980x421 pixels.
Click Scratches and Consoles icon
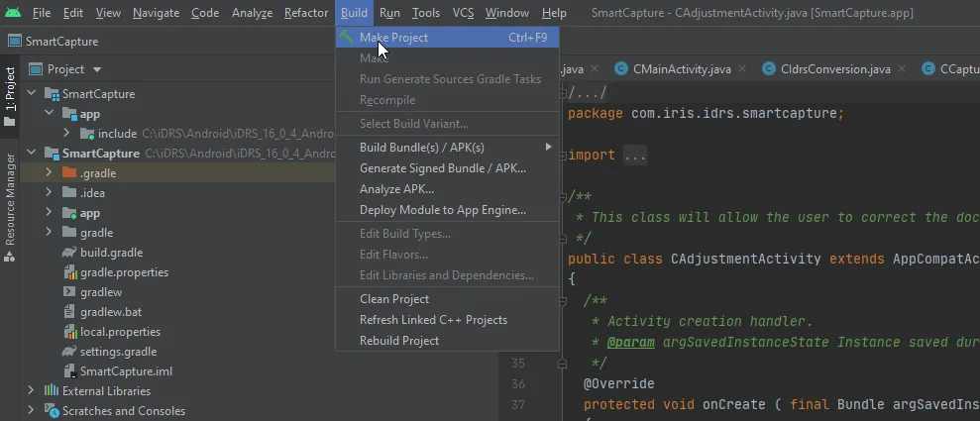click(52, 411)
